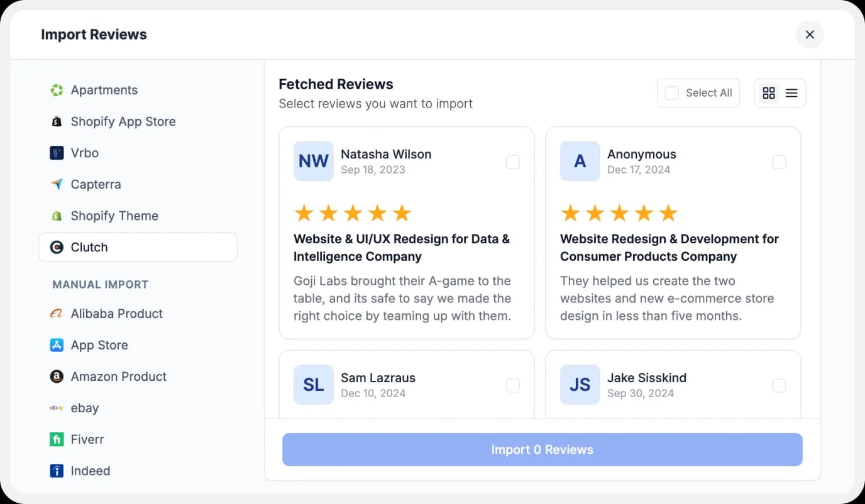The image size is (865, 504).
Task: Switch to list view layout icon
Action: [791, 93]
